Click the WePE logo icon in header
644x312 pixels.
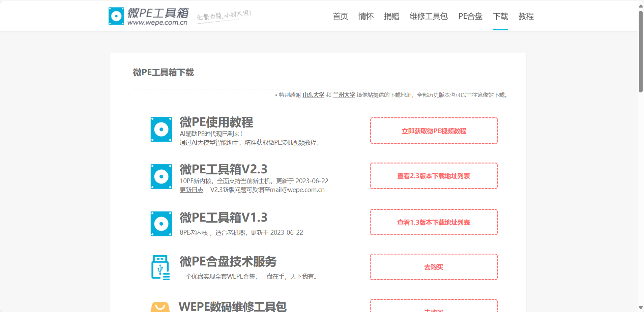(x=116, y=16)
